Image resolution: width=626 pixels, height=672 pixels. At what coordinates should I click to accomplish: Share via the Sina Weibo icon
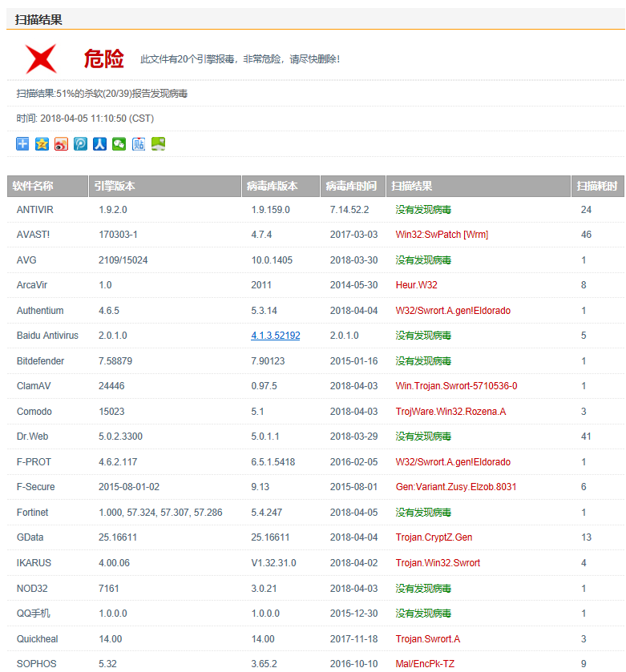pos(61,144)
